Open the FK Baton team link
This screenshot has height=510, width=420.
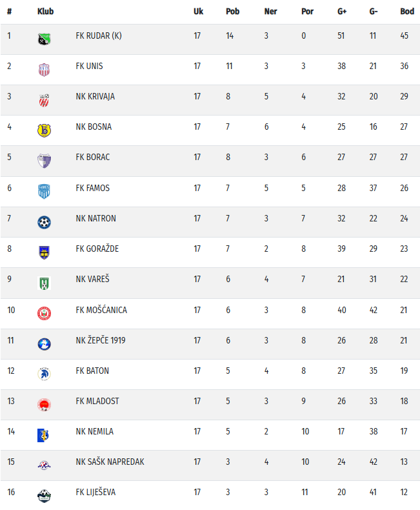pos(92,371)
